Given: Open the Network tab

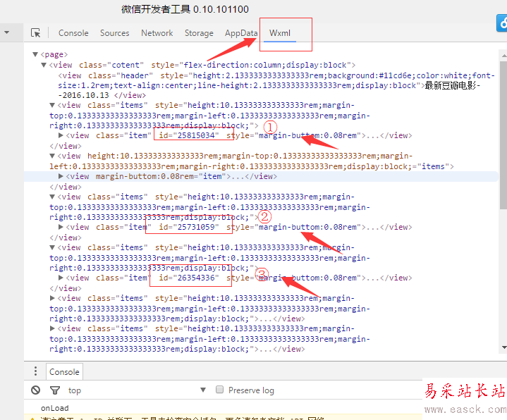Looking at the screenshot, I should pyautogui.click(x=157, y=33).
